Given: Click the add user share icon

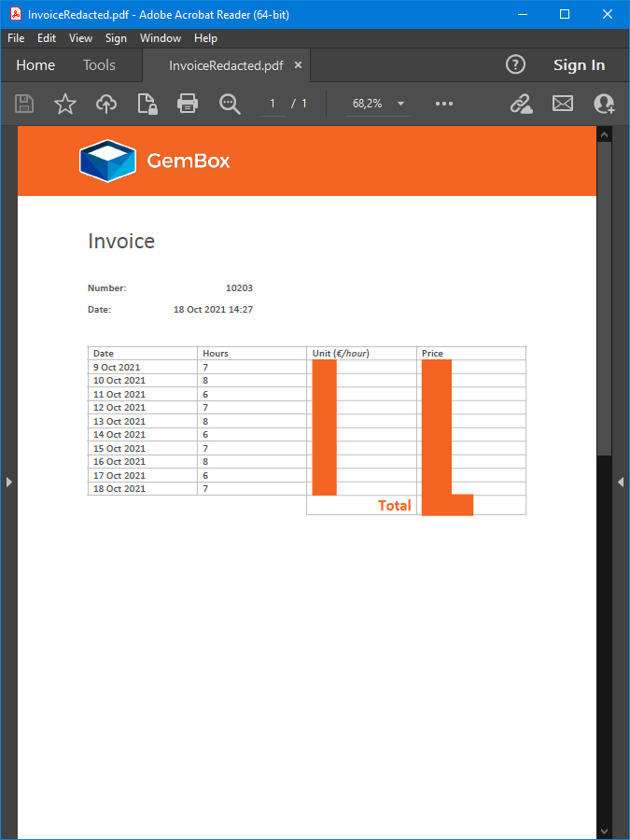Looking at the screenshot, I should tap(604, 104).
